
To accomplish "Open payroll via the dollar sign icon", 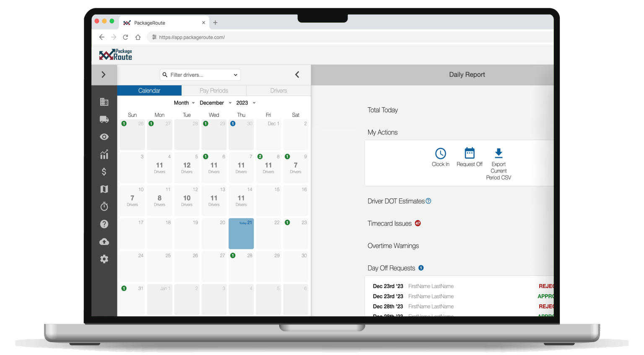I will [x=104, y=171].
